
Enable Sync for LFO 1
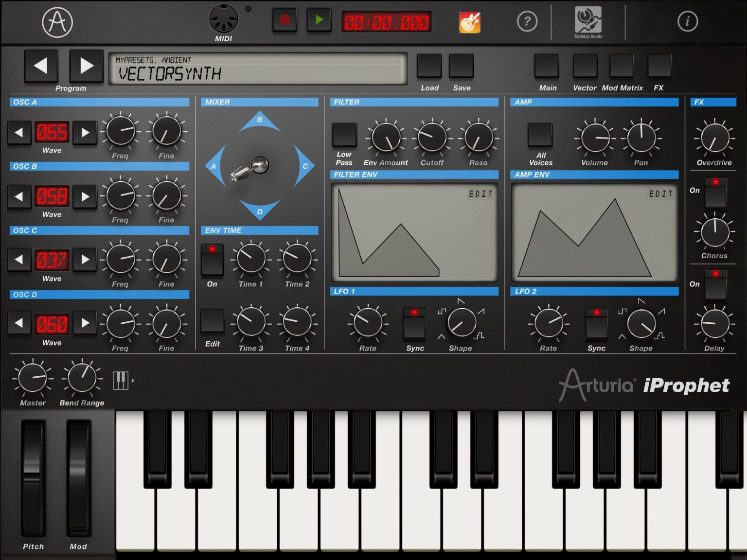click(415, 323)
